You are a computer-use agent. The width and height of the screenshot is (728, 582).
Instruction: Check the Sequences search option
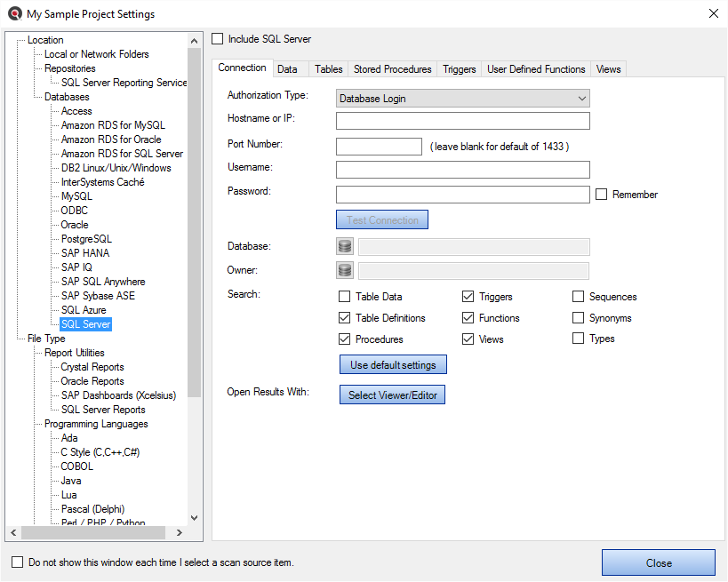pos(578,297)
